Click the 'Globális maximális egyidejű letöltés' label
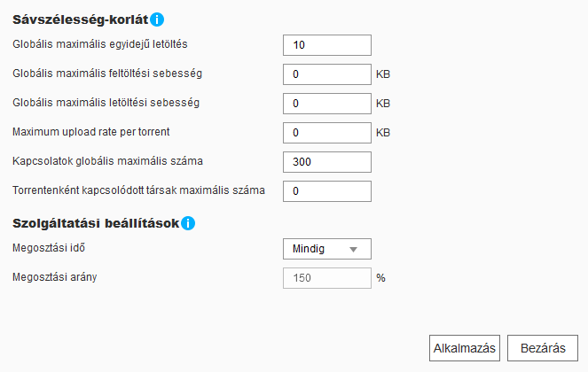 pyautogui.click(x=100, y=43)
